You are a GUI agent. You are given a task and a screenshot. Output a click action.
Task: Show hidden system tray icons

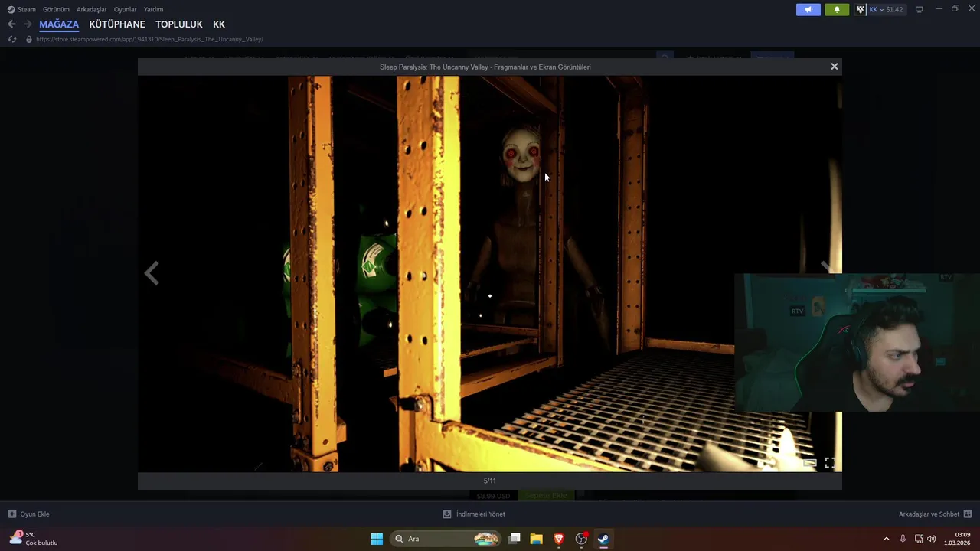[887, 539]
